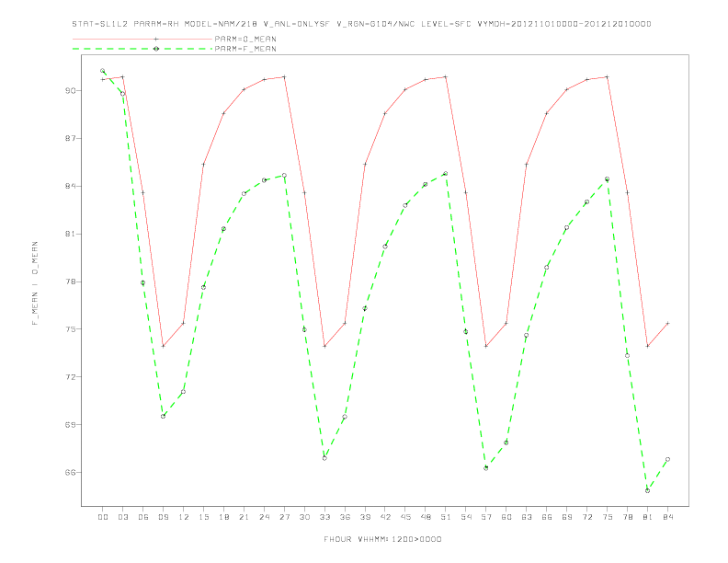Click the PARM=O_MEAN legend label
Screen dimensions: 728x563
[245, 39]
